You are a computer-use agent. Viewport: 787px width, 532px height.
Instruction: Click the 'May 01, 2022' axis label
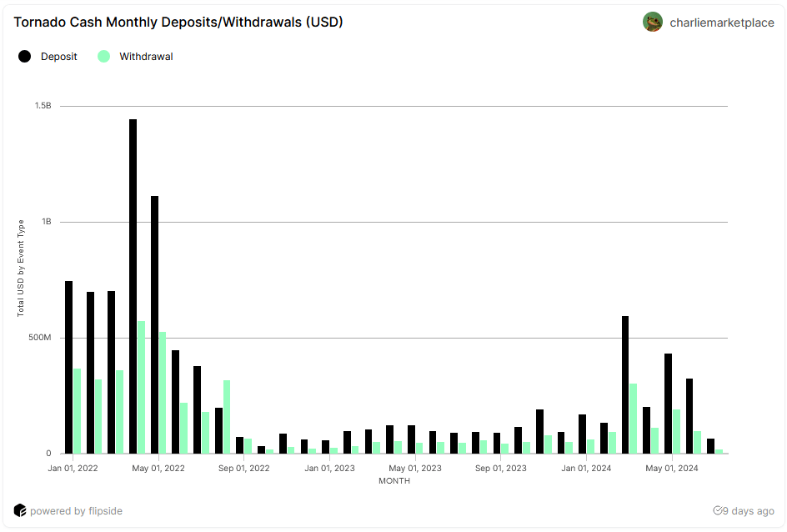point(158,469)
